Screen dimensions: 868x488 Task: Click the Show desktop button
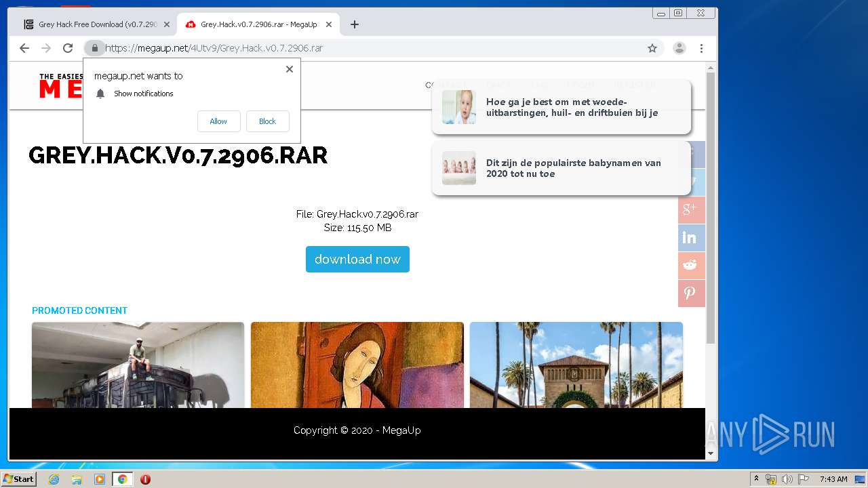coord(860,479)
